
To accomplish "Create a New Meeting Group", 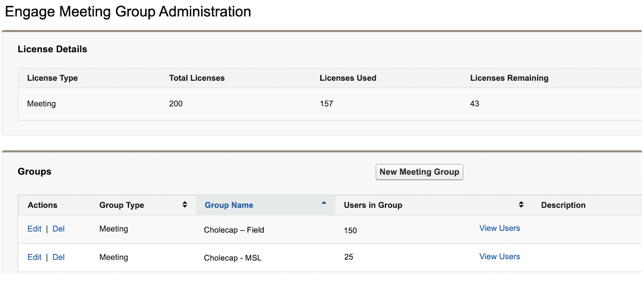I will pyautogui.click(x=419, y=172).
